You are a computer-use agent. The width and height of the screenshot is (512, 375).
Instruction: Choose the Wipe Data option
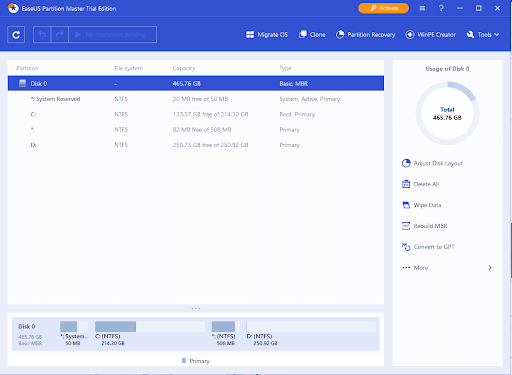click(422, 205)
